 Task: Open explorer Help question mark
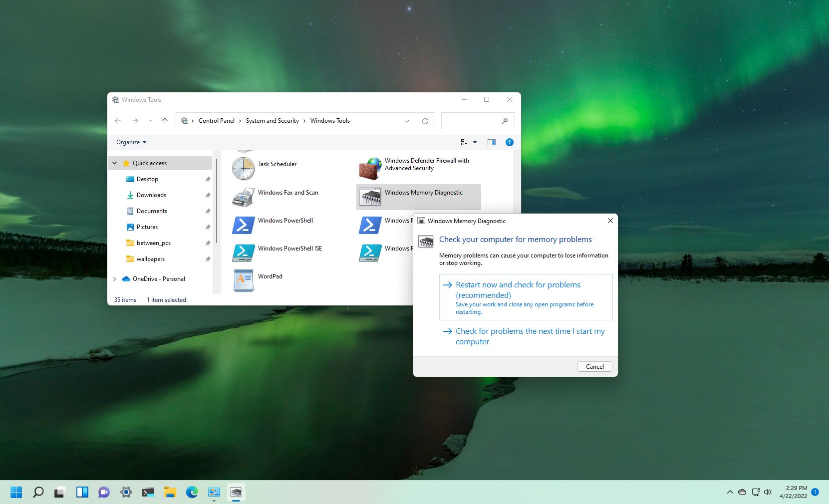pyautogui.click(x=510, y=142)
